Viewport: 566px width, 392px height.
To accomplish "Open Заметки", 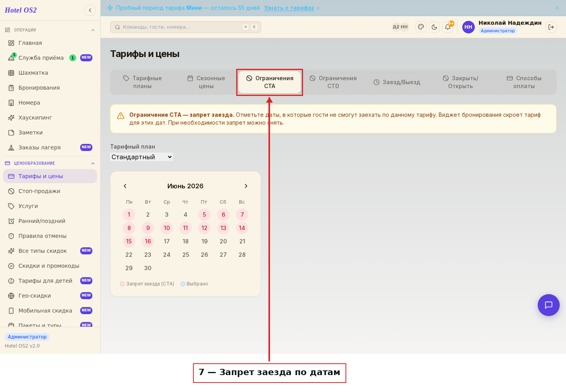I will 50,133.
